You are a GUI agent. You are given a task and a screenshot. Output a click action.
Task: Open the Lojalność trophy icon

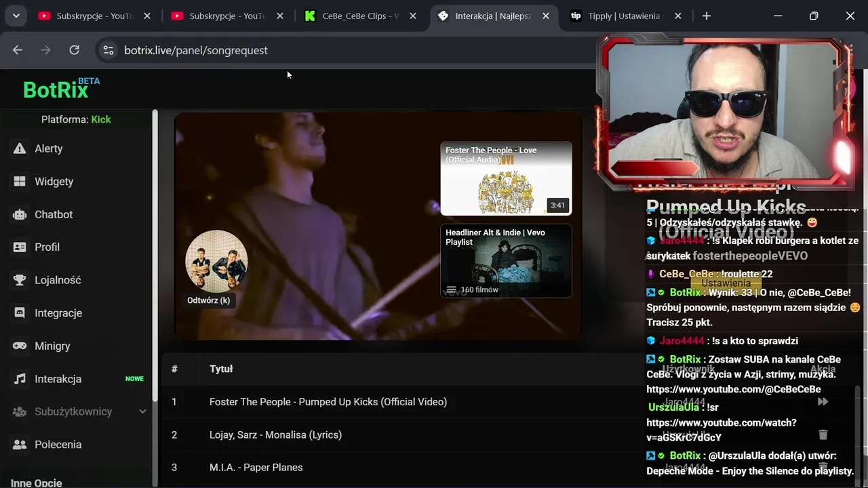tap(20, 280)
